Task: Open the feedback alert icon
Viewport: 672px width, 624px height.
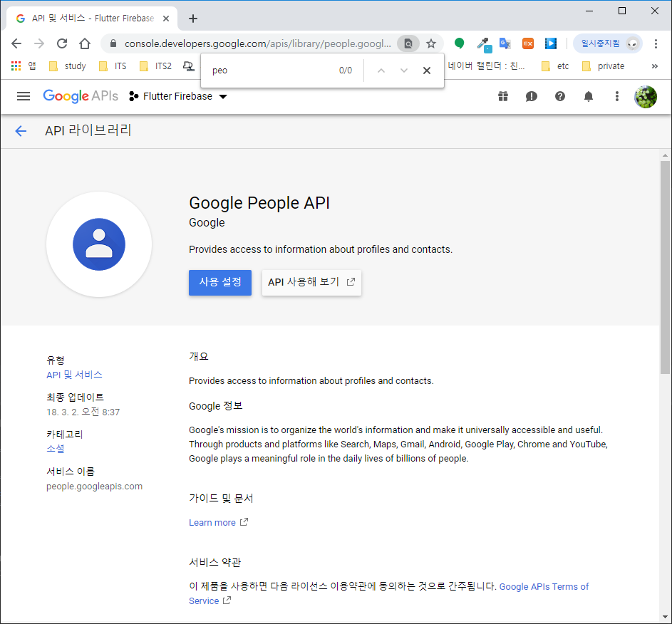Action: pos(532,96)
